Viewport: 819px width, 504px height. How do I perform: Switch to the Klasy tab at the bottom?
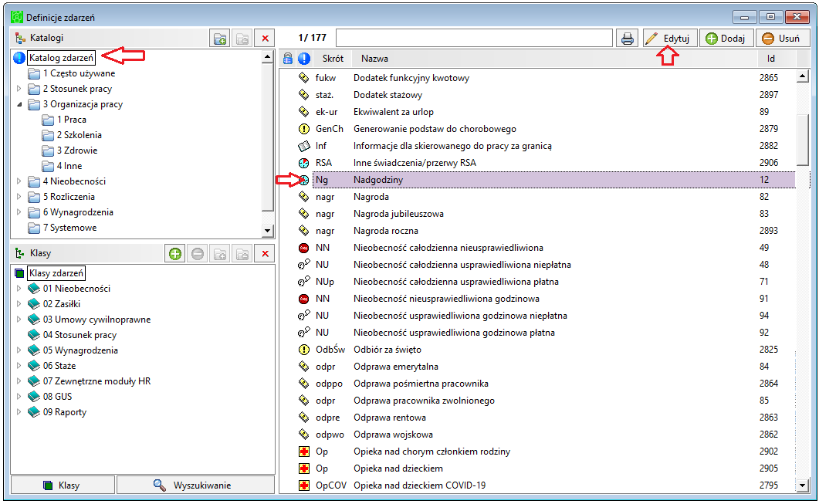[x=63, y=485]
